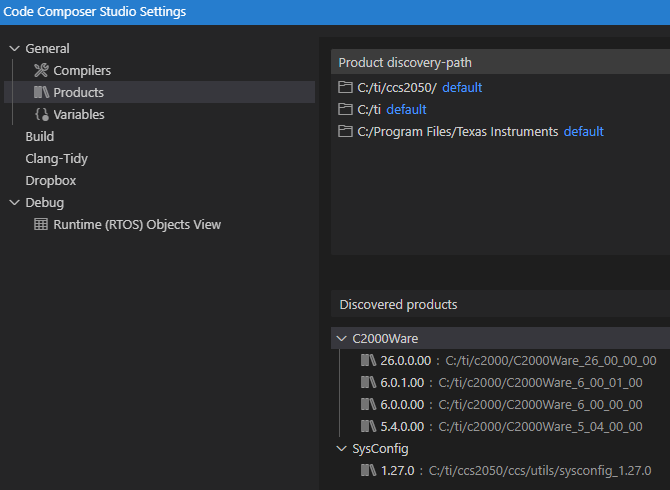Viewport: 670px width, 490px height.
Task: Open Runtime (RTOS) Objects View settings
Action: click(x=137, y=224)
